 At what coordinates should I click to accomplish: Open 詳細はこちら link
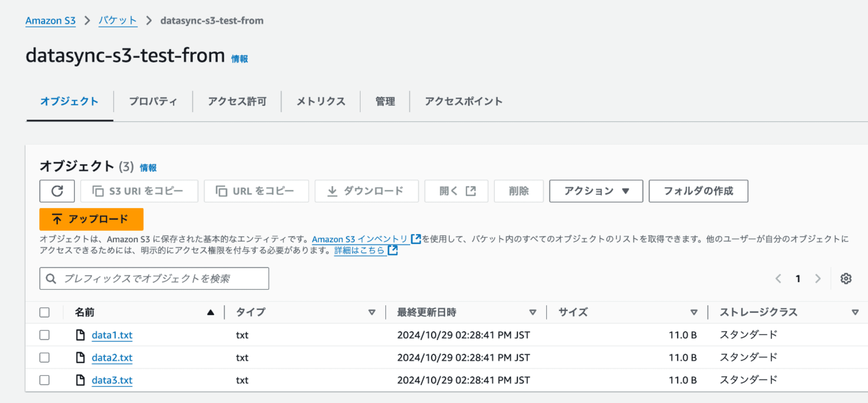[359, 250]
